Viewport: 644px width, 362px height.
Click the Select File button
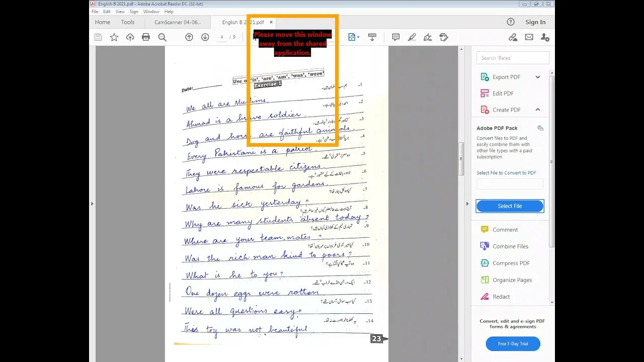[510, 206]
